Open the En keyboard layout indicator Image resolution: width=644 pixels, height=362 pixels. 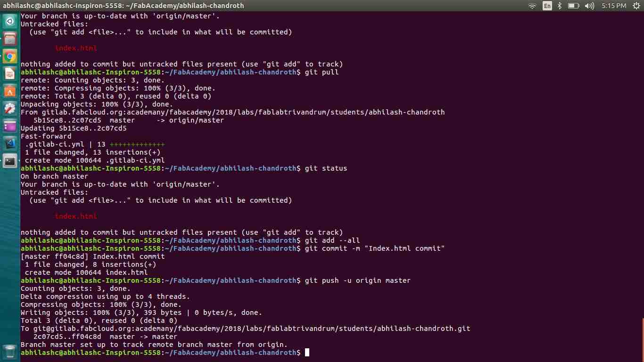(x=547, y=6)
